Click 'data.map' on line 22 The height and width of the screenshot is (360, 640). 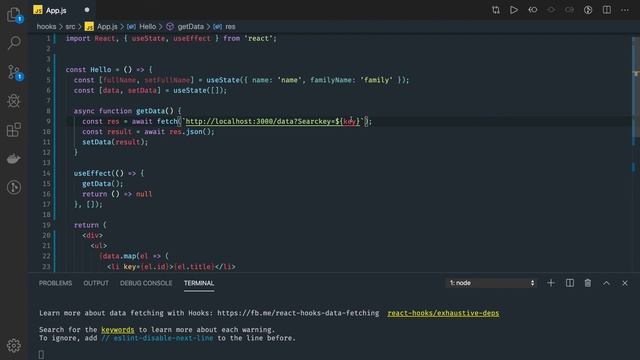pyautogui.click(x=119, y=256)
